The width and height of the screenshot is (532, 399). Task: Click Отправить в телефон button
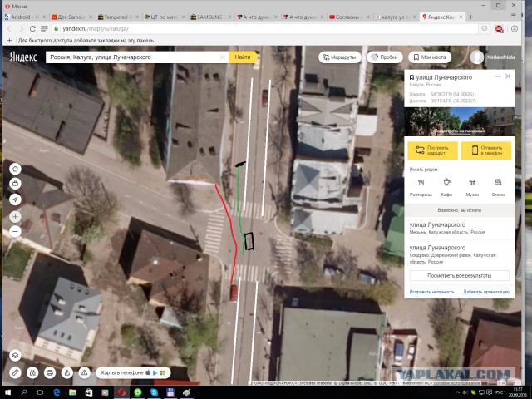coord(485,150)
